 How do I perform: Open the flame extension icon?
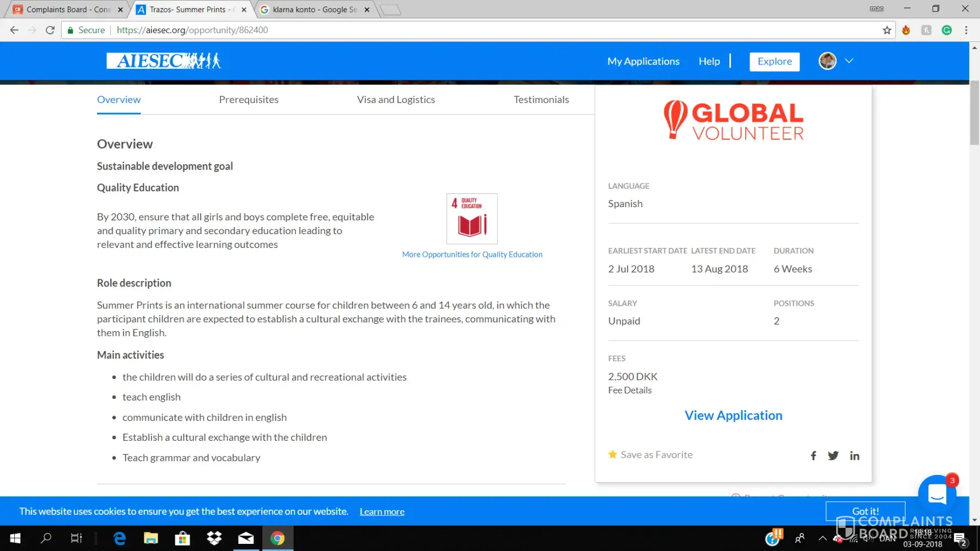pos(906,30)
